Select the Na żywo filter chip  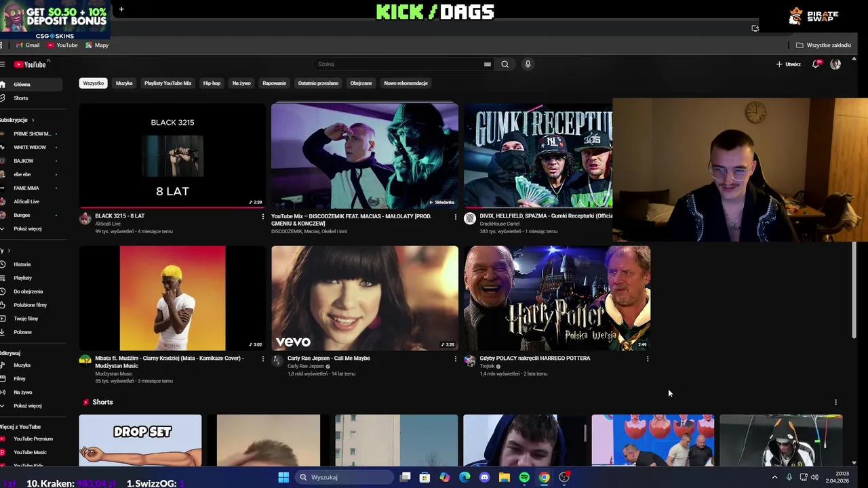coord(241,83)
